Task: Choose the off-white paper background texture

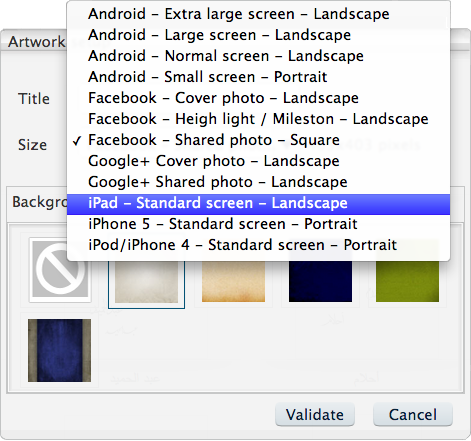Action: [146, 282]
